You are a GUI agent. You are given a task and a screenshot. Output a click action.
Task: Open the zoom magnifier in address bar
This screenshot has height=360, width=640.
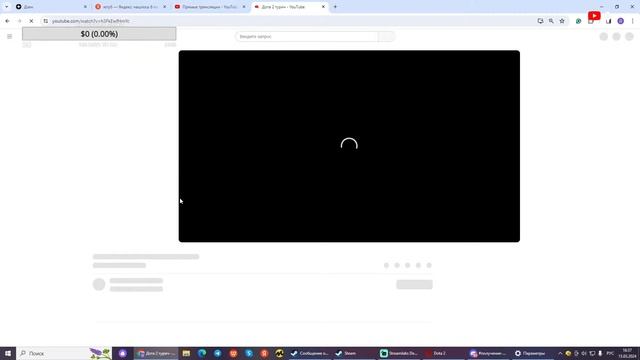[551, 21]
